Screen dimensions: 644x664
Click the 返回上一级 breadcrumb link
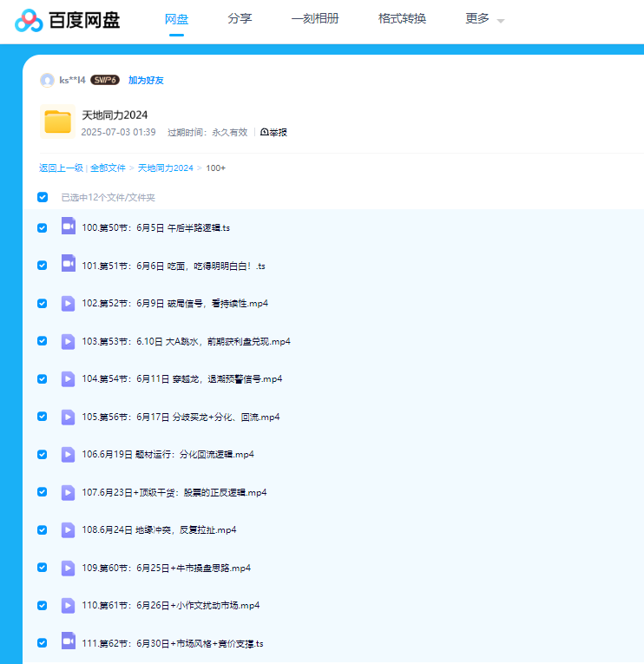coord(61,168)
